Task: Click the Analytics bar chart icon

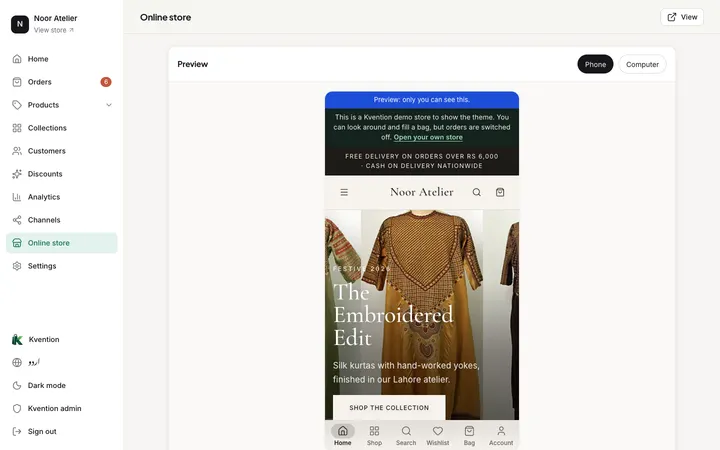Action: point(17,197)
